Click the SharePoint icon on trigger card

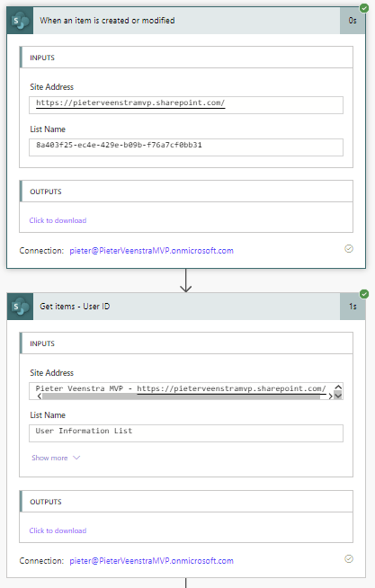(x=21, y=21)
